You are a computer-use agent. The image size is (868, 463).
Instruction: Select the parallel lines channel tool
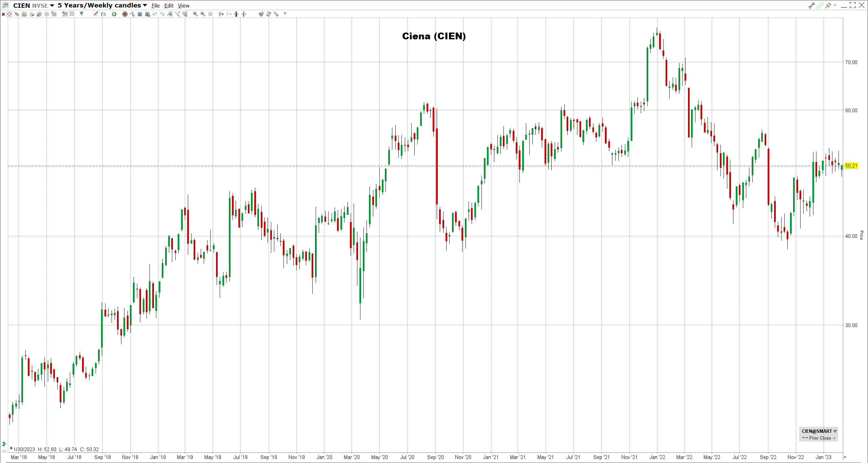click(x=185, y=14)
